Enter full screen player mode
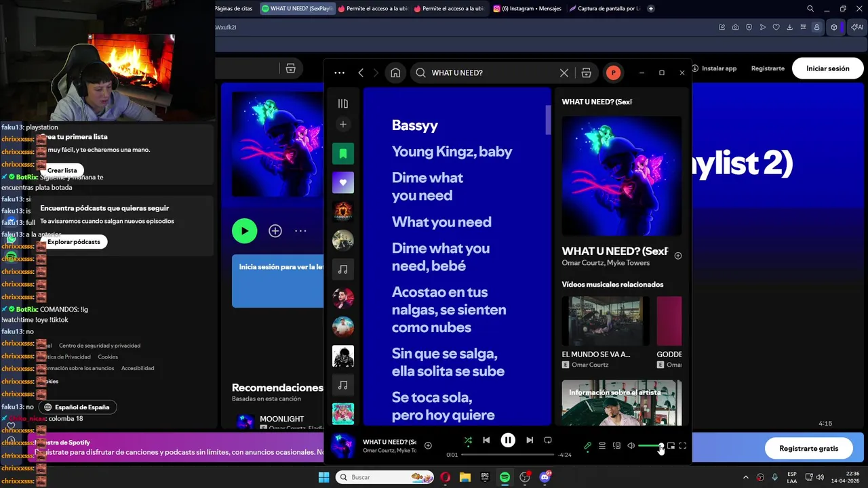Image resolution: width=868 pixels, height=488 pixels. point(683,445)
